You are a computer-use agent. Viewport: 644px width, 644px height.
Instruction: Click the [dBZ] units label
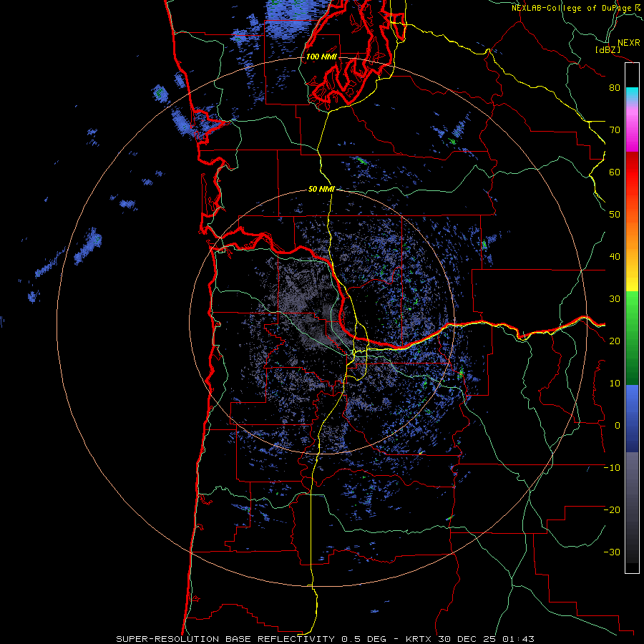(x=608, y=49)
